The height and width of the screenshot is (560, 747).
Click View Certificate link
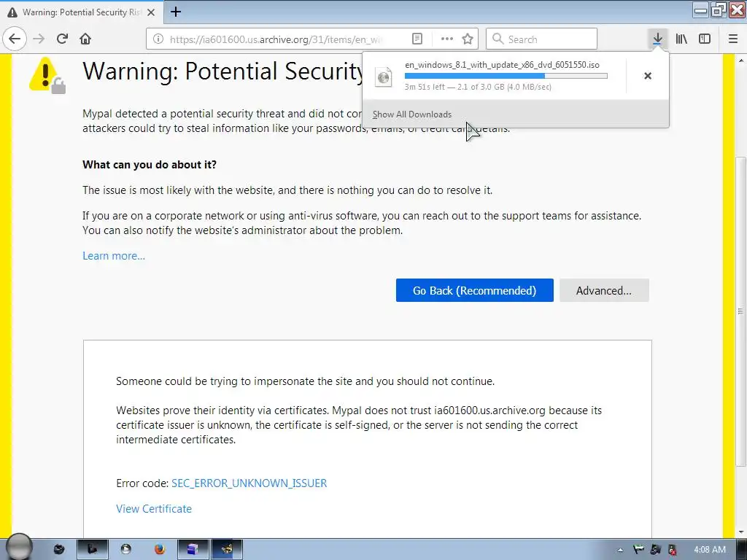(x=154, y=508)
